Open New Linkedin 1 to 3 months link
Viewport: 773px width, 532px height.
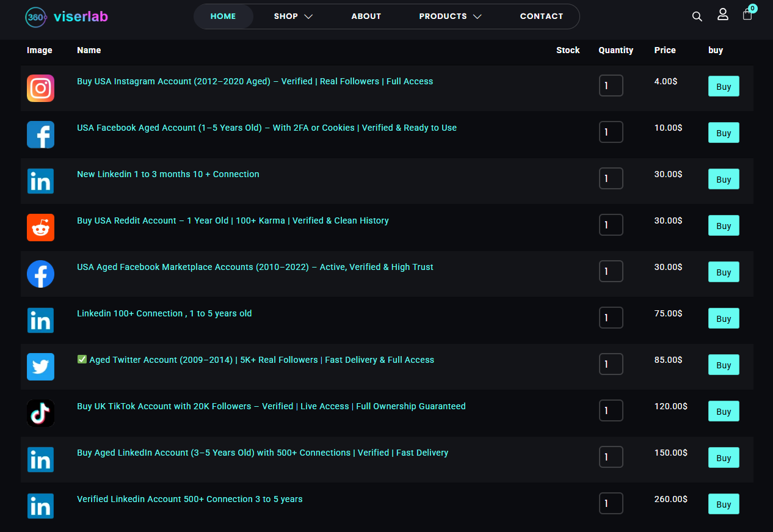[168, 174]
